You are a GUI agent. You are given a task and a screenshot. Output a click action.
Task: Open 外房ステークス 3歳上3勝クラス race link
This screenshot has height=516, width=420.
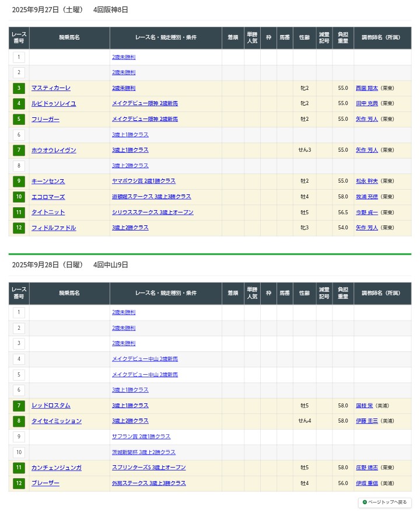(149, 483)
